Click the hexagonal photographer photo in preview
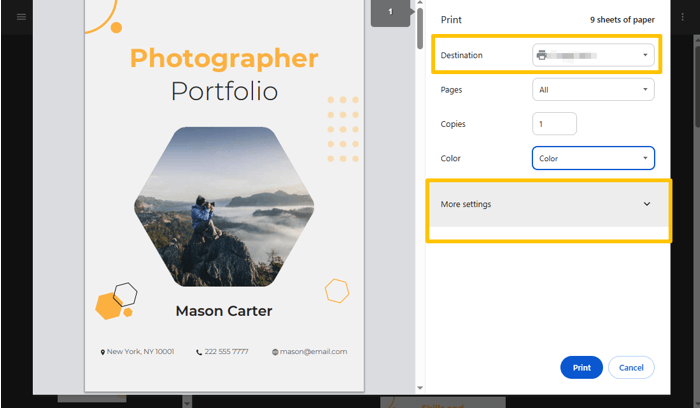Image resolution: width=700 pixels, height=408 pixels. 224,206
